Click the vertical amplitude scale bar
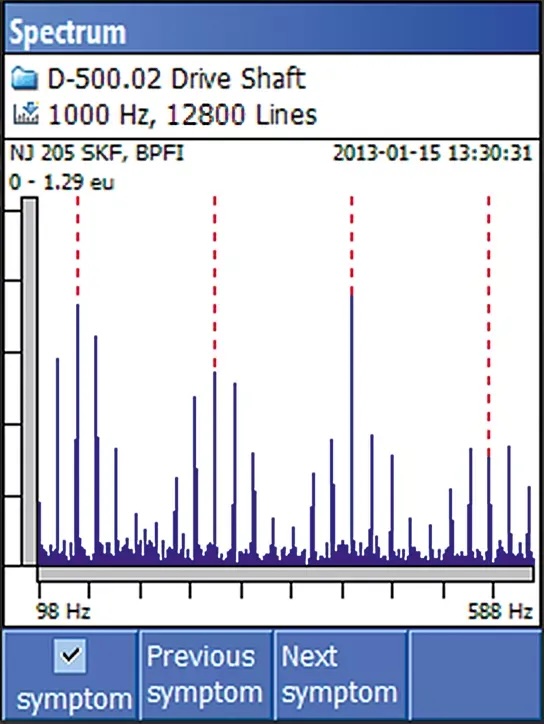Screen dimensions: 544x724 click(30, 381)
